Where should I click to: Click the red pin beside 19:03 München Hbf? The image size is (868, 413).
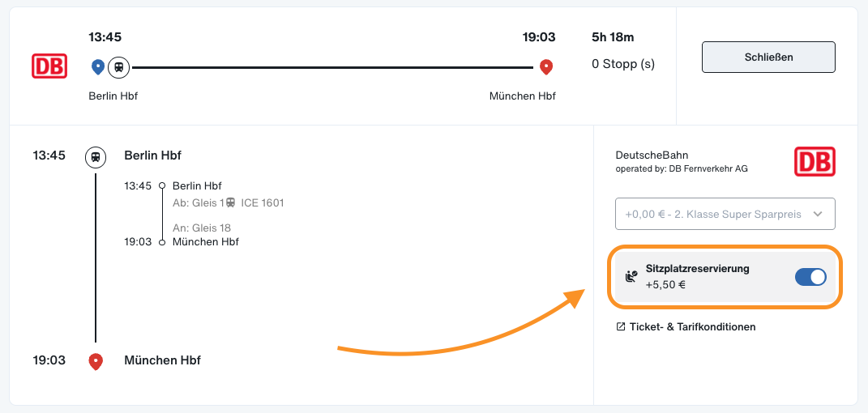(x=96, y=362)
